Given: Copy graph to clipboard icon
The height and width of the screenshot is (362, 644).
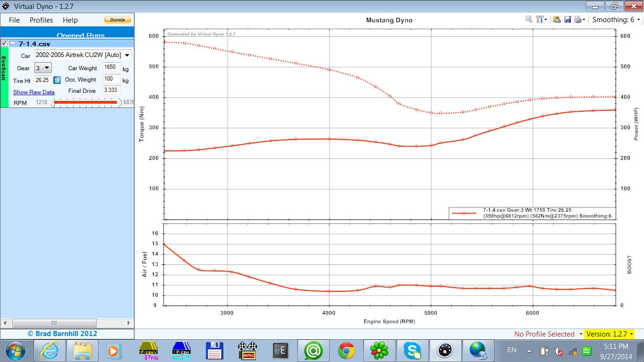Looking at the screenshot, I should tap(557, 20).
